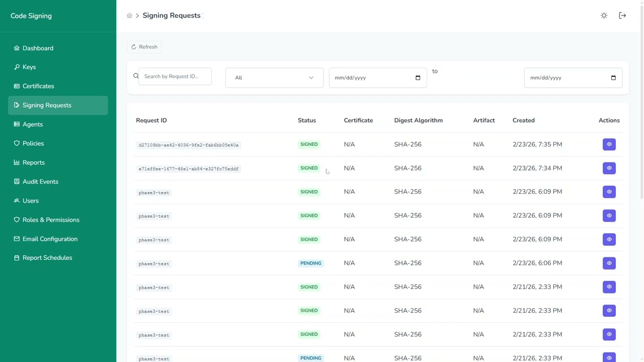
Task: Click the Code Signing app title
Action: tap(31, 16)
